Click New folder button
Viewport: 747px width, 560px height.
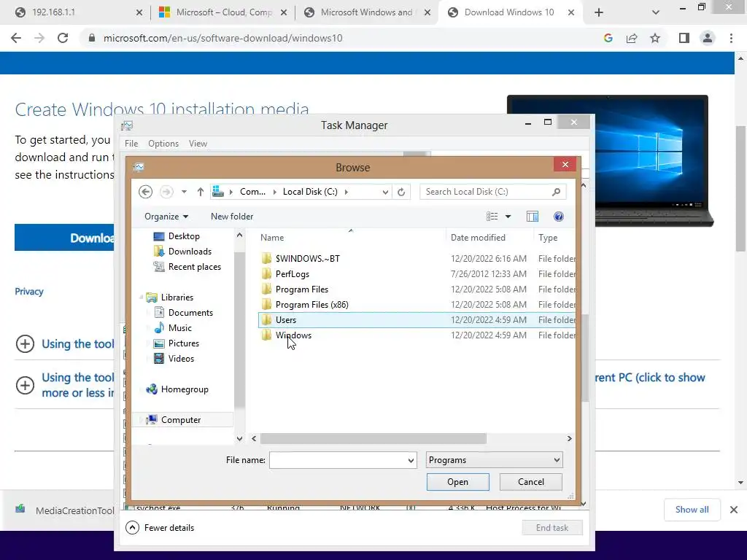tap(232, 217)
